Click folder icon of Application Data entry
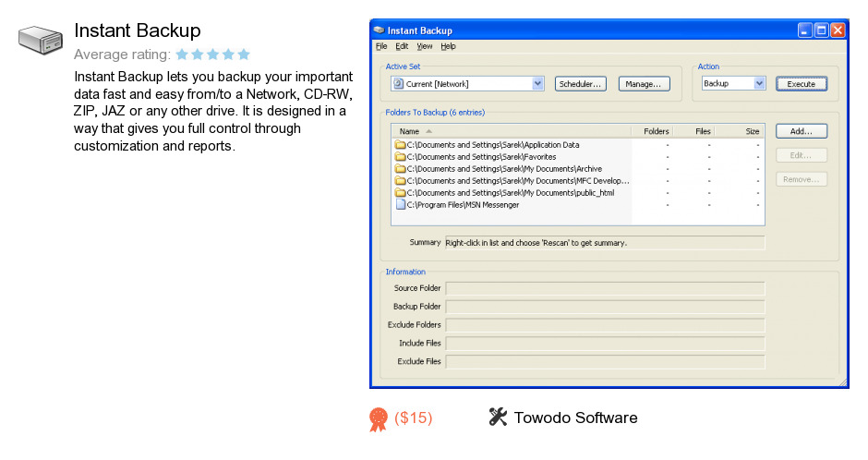This screenshot has height=460, width=868. point(400,145)
